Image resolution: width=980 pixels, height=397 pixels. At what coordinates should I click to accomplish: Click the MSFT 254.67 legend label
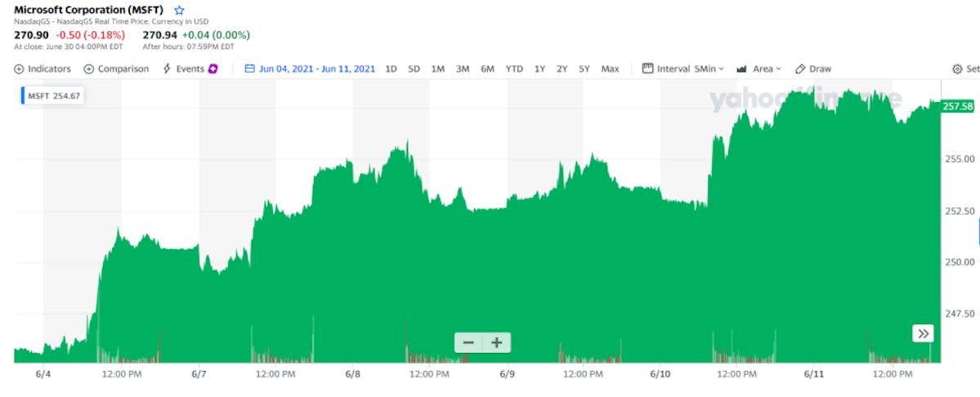(x=51, y=96)
